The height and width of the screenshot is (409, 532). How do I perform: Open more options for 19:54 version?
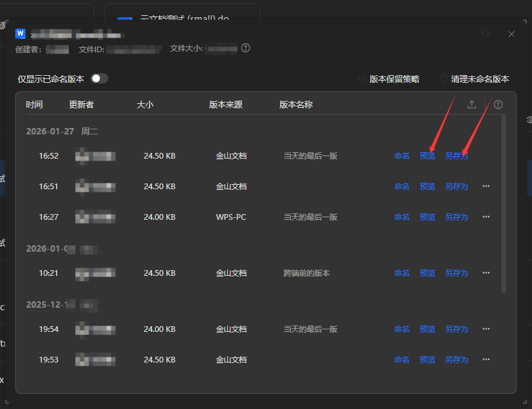[486, 329]
